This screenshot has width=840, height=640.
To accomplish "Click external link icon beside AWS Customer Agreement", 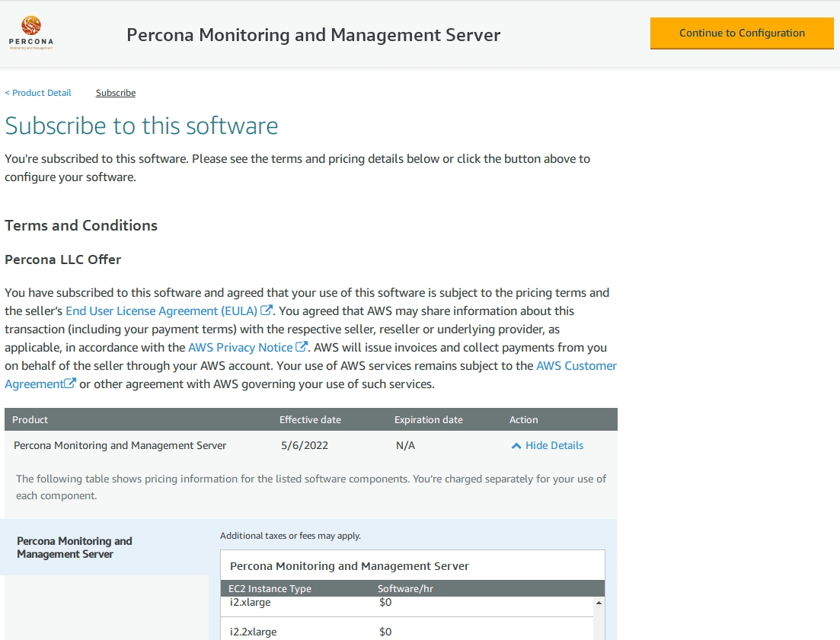I will click(71, 383).
